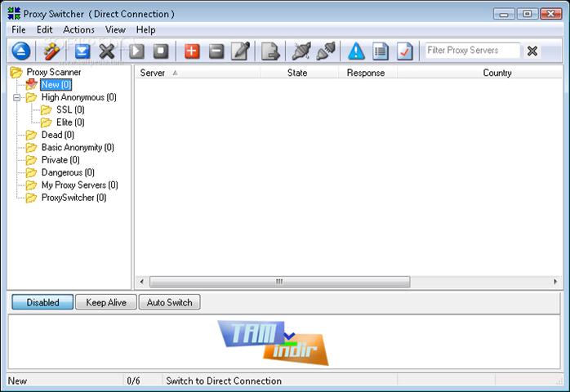
Task: Click the horizontal scrollbar left arrow
Action: coord(142,282)
